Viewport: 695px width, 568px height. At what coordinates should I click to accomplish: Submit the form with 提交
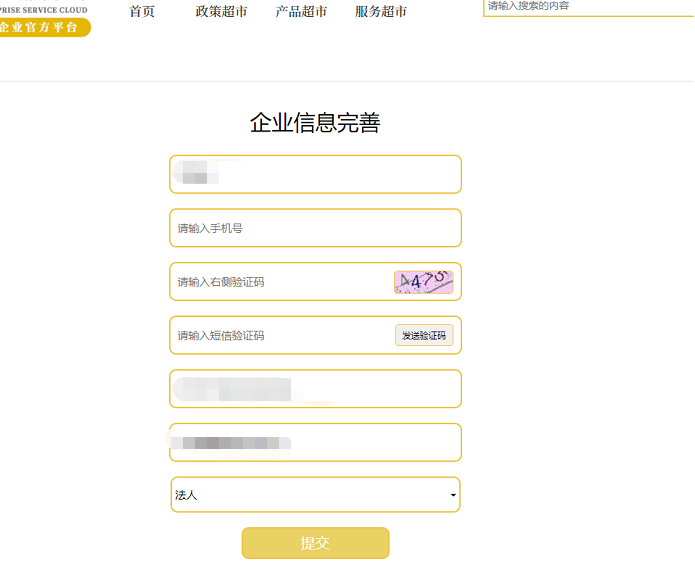pyautogui.click(x=315, y=543)
